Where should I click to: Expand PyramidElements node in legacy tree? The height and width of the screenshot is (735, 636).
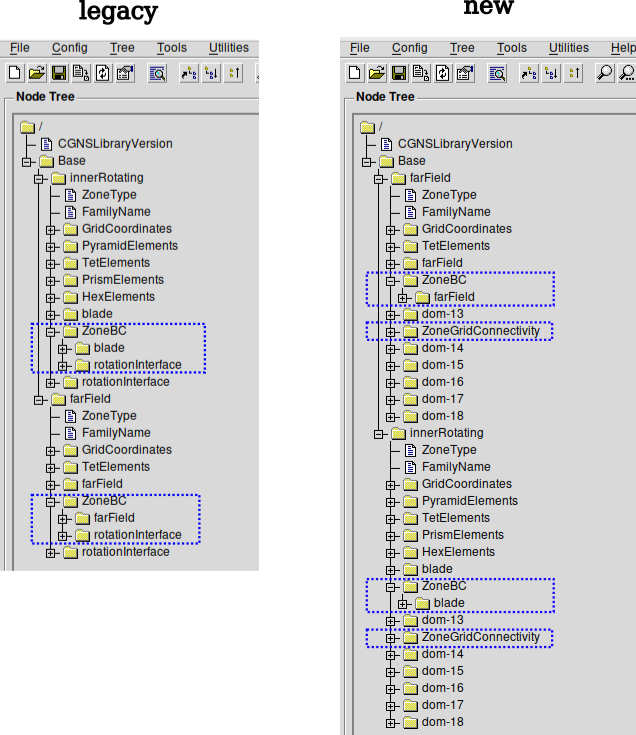coord(50,246)
